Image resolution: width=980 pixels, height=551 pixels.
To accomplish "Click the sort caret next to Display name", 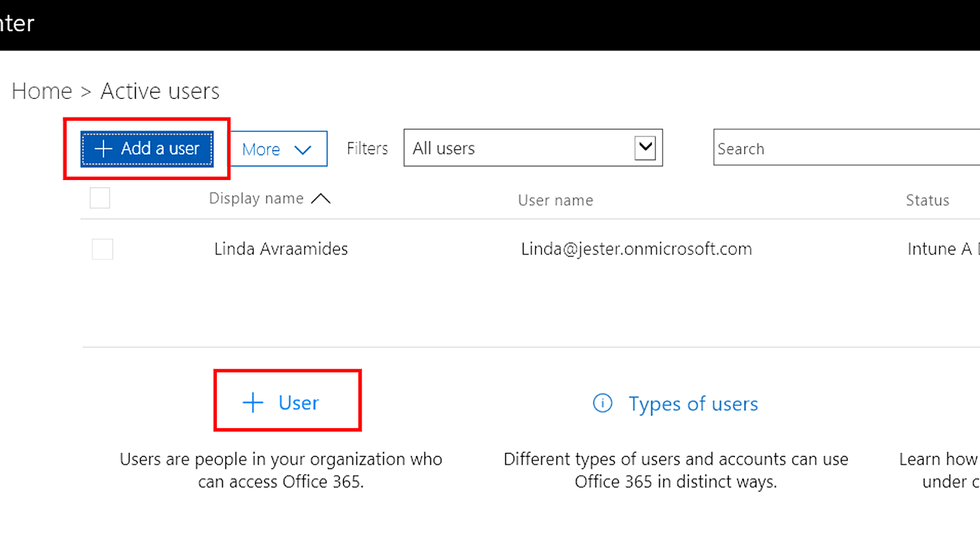I will 323,198.
